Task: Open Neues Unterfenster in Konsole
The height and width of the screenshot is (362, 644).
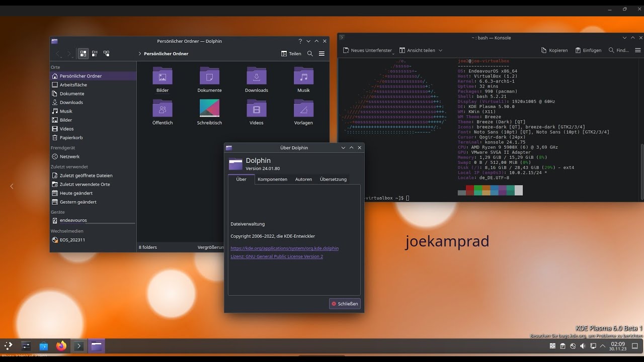Action: point(367,50)
